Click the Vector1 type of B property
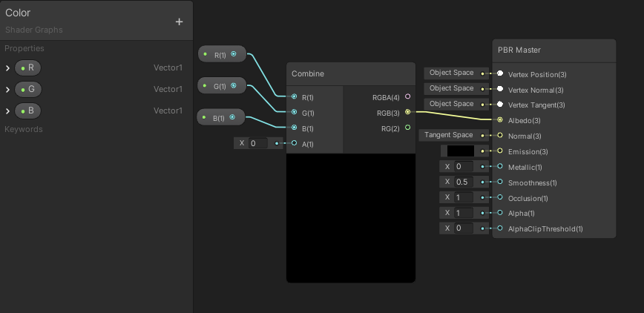 point(168,111)
